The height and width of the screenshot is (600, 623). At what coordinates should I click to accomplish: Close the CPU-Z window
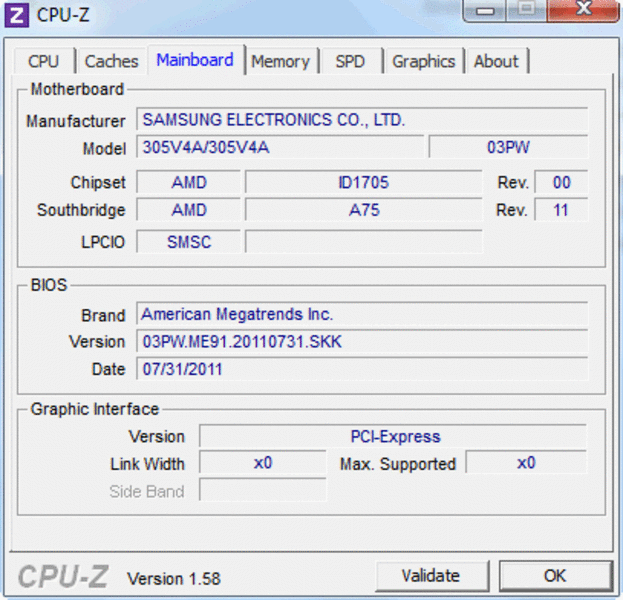point(583,10)
